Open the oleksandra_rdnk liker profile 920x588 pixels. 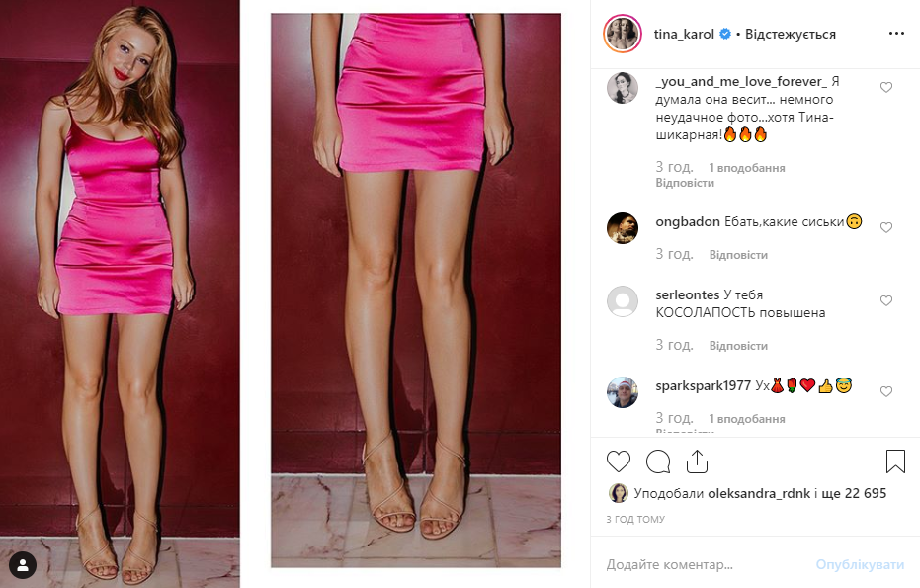(759, 493)
